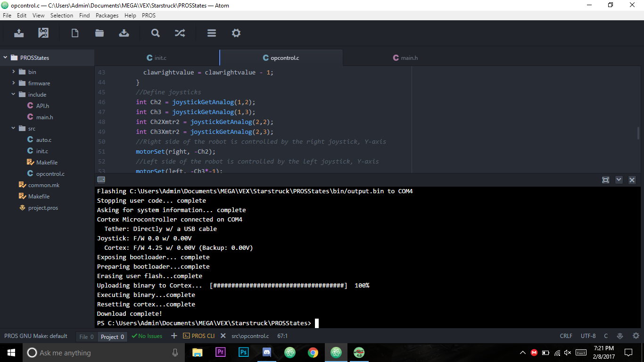Open settings via the toolbar gear
Viewport: 644px width, 362px height.
tap(236, 33)
